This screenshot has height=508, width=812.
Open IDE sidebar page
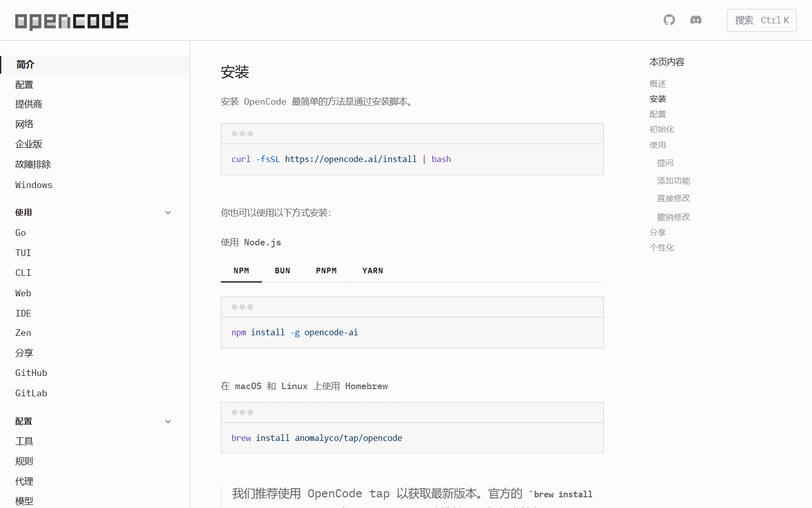[x=23, y=313]
